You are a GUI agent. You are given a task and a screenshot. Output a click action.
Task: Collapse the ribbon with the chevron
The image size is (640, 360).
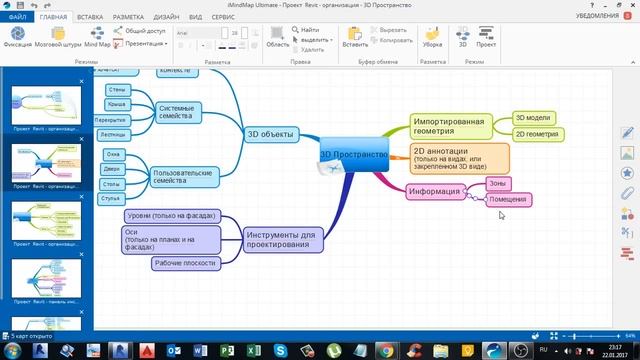coord(633,62)
